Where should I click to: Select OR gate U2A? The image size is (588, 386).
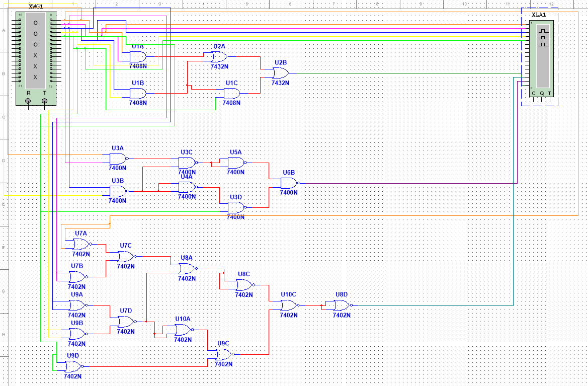(219, 57)
